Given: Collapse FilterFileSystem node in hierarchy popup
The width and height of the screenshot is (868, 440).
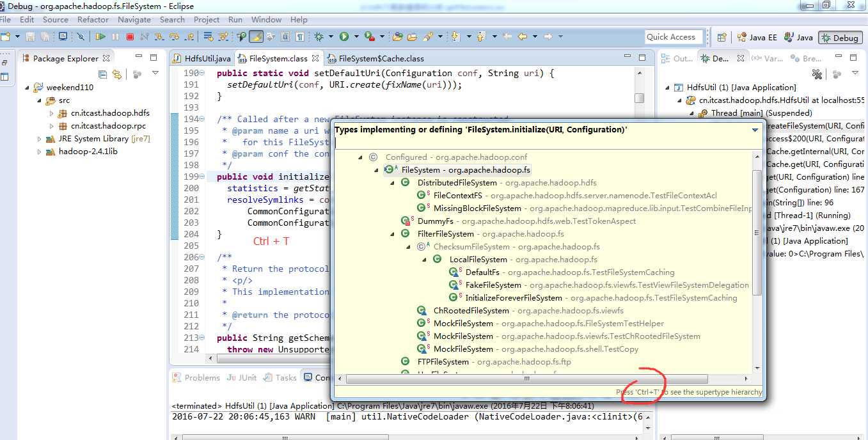Looking at the screenshot, I should click(x=392, y=234).
